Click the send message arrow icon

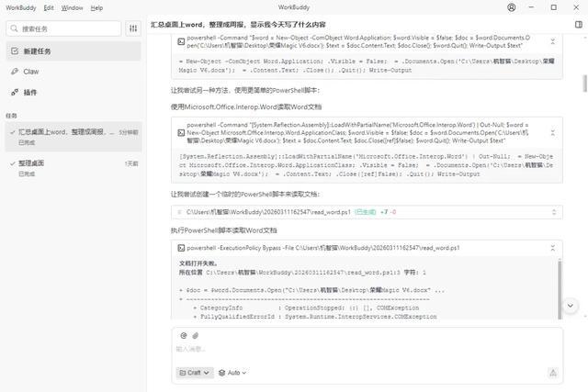(x=553, y=373)
